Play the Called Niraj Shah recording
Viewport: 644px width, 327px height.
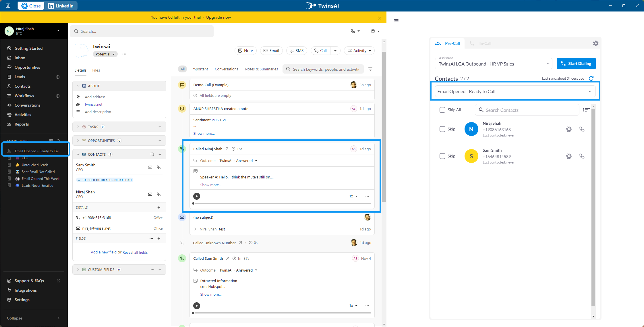coord(196,196)
